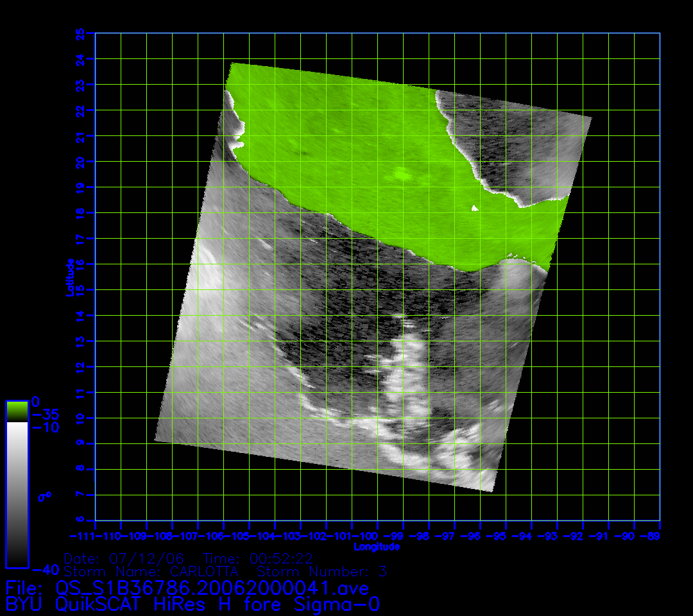
Task: Click the -10 label beside the color bar
Action: pos(45,427)
